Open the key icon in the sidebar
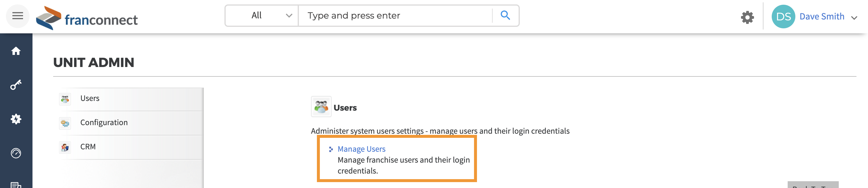 (16, 85)
